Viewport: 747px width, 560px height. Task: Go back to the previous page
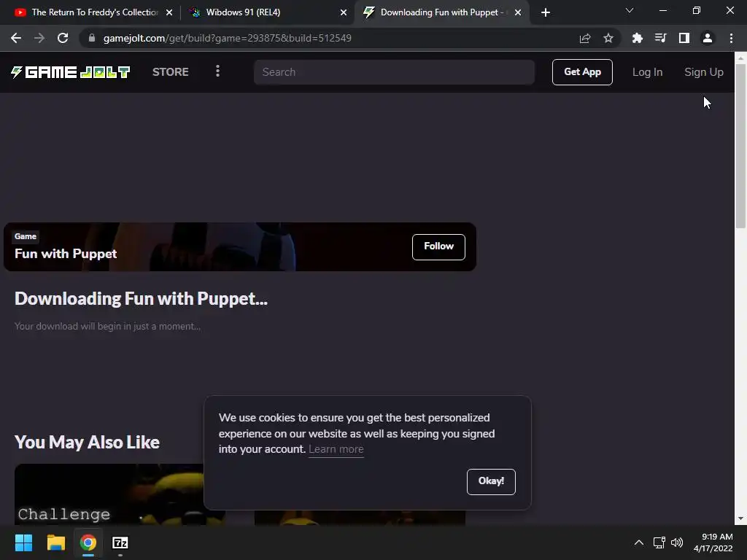16,38
